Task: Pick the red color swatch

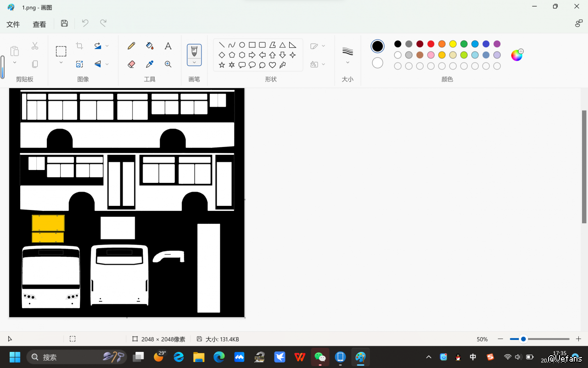Action: coord(431,44)
